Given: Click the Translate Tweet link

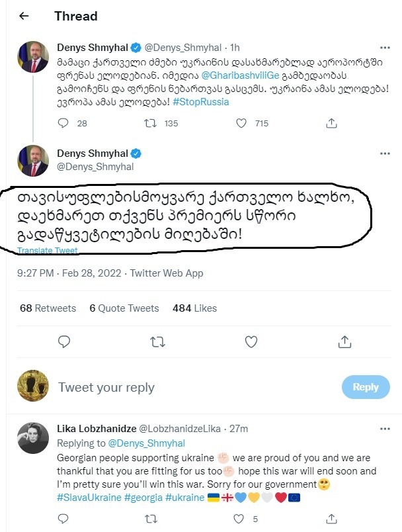Looking at the screenshot, I should click(48, 251).
